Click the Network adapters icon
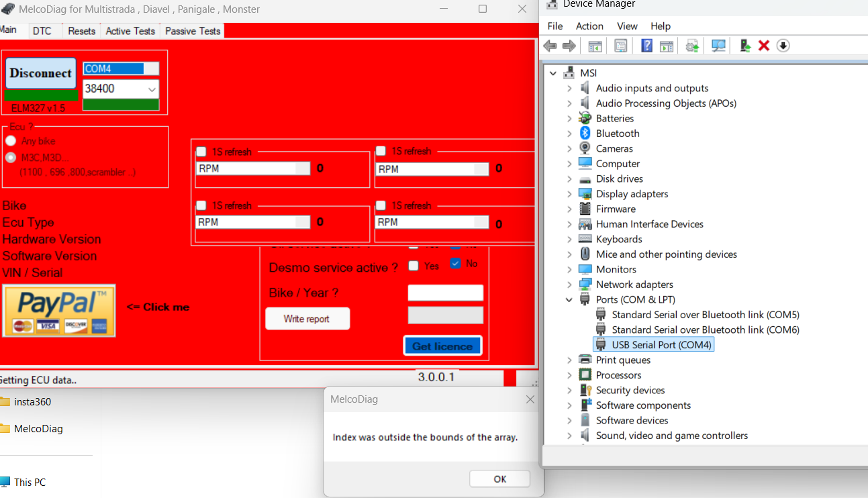Screen dimensions: 868x498 [585, 285]
